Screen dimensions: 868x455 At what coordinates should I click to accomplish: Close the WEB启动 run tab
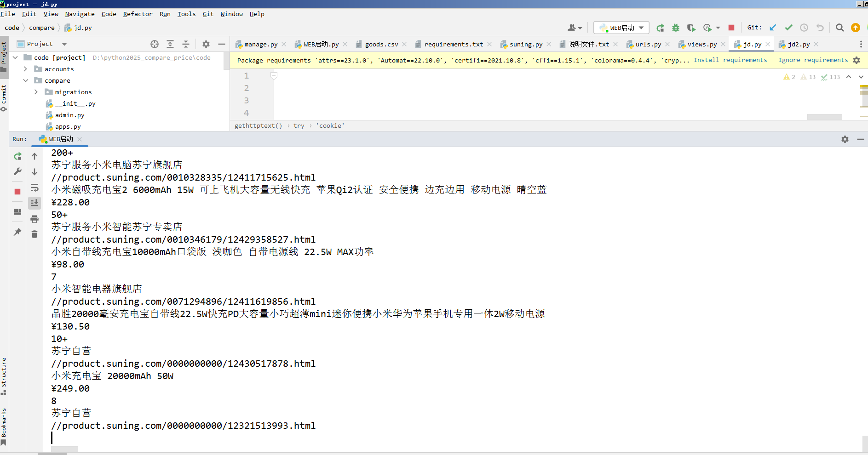click(80, 139)
